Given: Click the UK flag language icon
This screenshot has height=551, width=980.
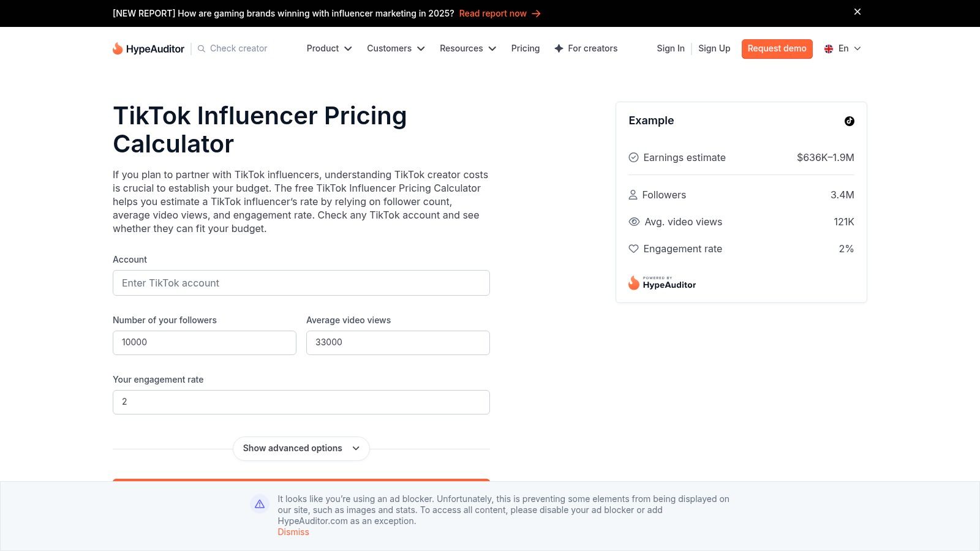Looking at the screenshot, I should (829, 49).
